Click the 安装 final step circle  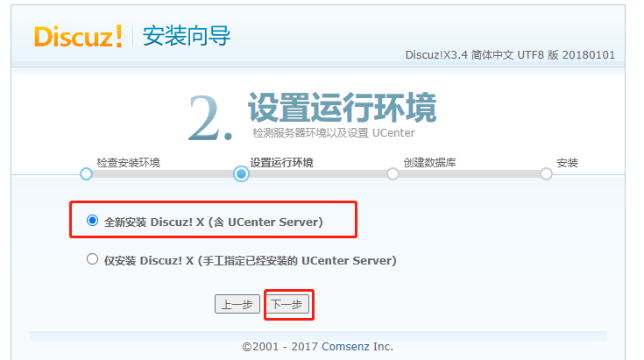pos(546,173)
